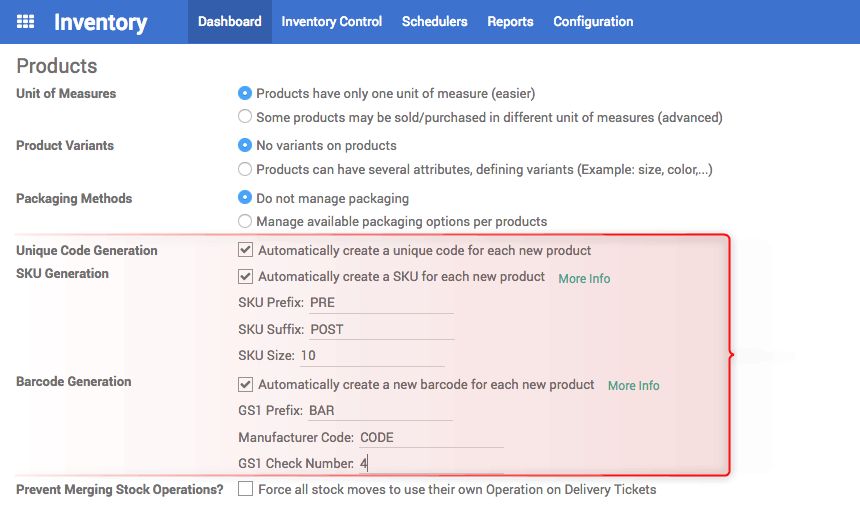Toggle automatic unique code creation checkbox

pos(245,250)
